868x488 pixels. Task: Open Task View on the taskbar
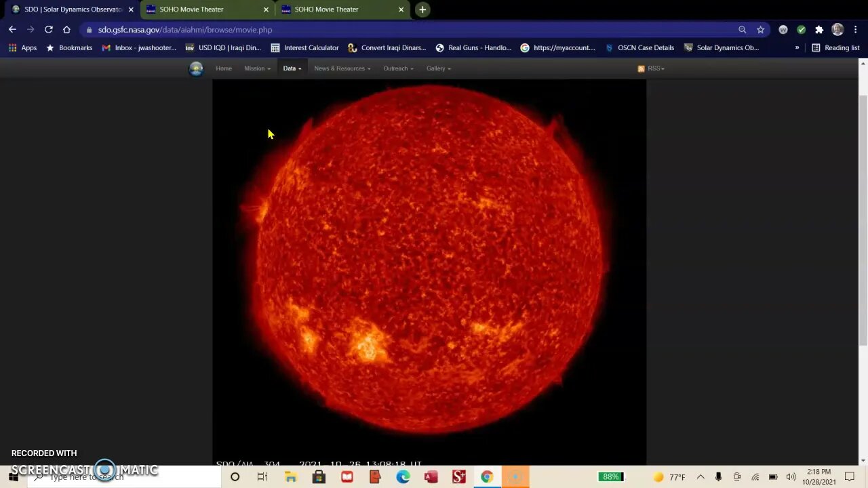coord(262,477)
